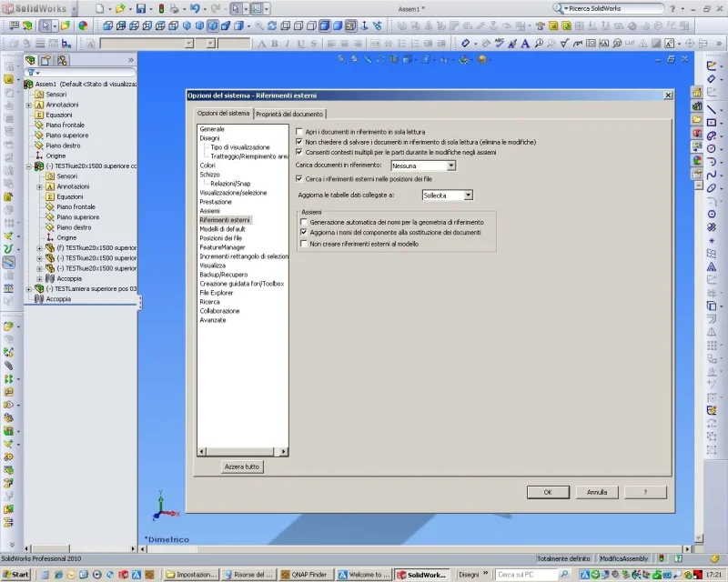Click the Surface Finish checkmark icon

(x=564, y=43)
